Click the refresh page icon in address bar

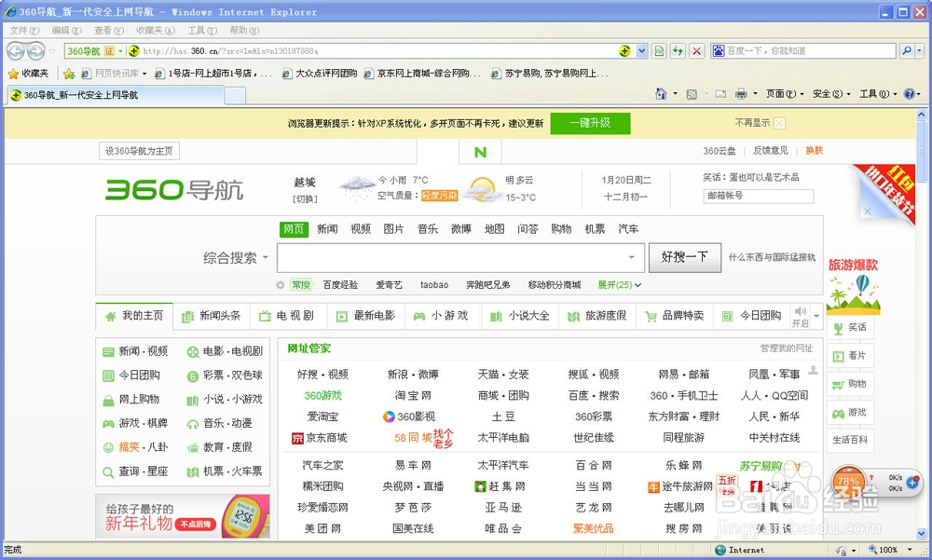678,51
